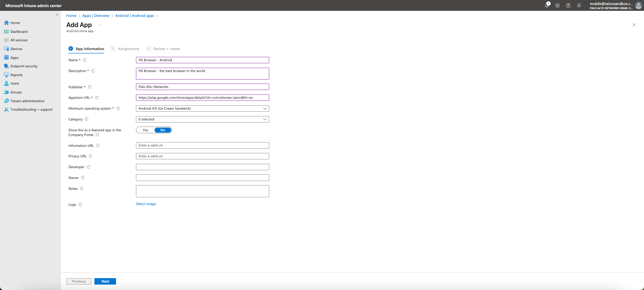Viewport: 644px width, 290px height.
Task: Show info icon next to Company Portal
Action: (x=97, y=135)
